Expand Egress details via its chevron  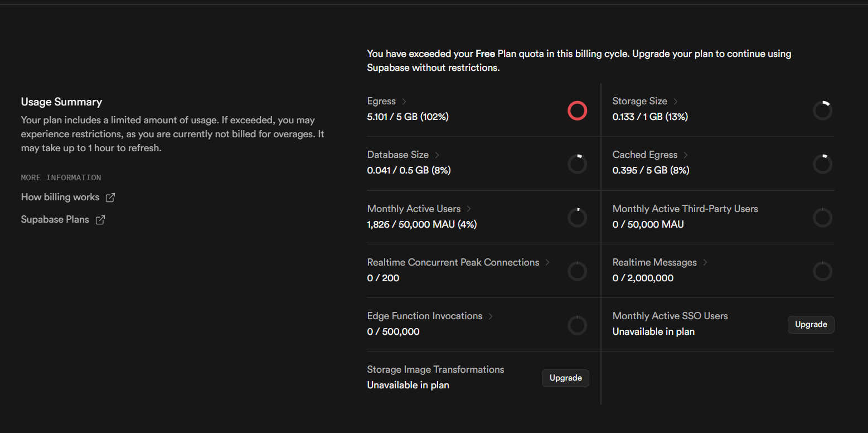(404, 102)
